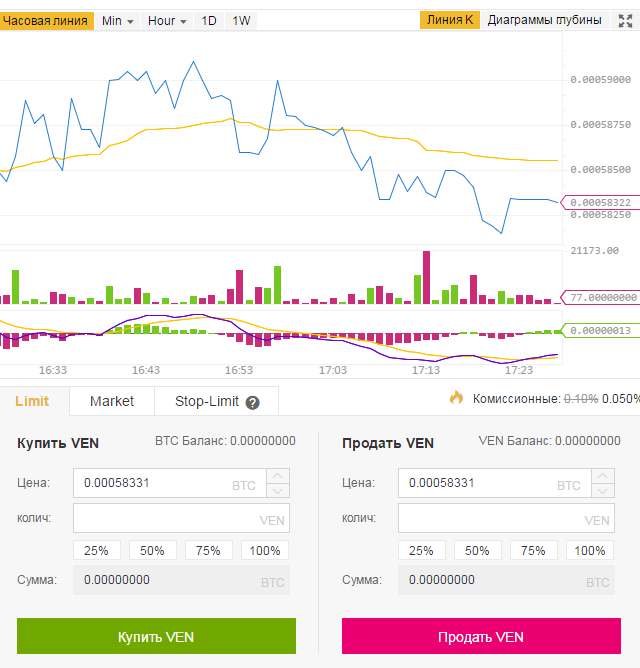Decrease sell price with down arrow
Viewport: 640px width, 668px height.
602,491
